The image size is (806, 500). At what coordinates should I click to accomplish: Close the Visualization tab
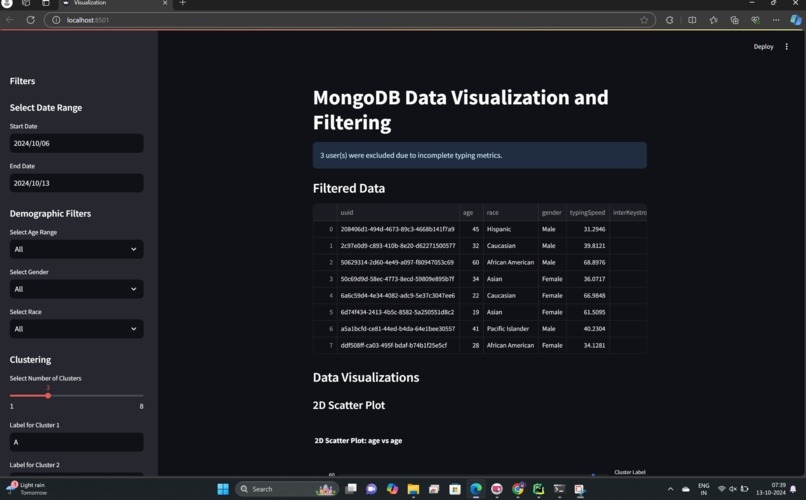[x=165, y=3]
